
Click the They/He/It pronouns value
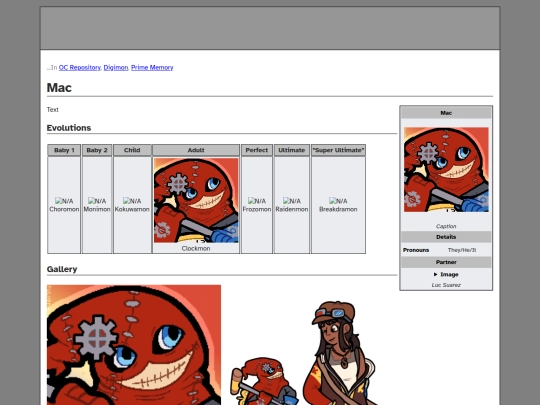coord(462,250)
